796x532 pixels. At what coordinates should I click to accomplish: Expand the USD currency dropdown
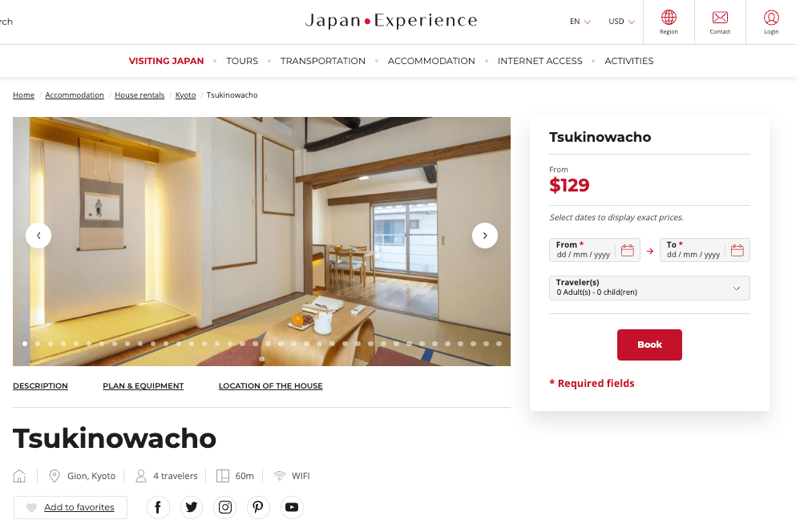click(x=622, y=22)
